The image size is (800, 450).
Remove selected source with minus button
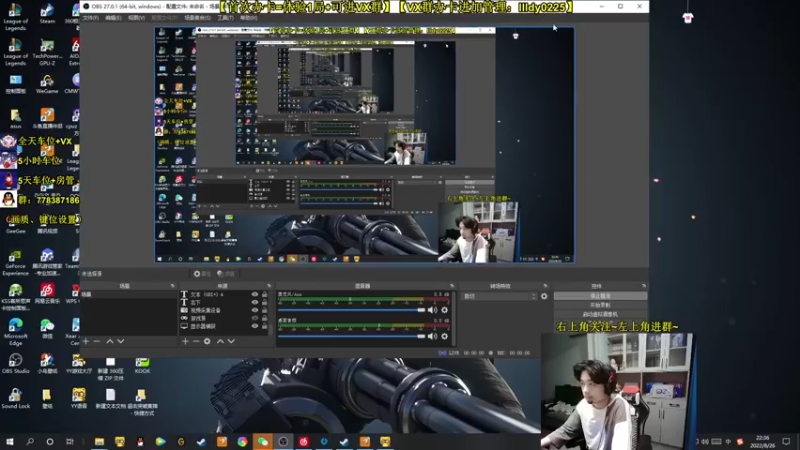coord(196,341)
